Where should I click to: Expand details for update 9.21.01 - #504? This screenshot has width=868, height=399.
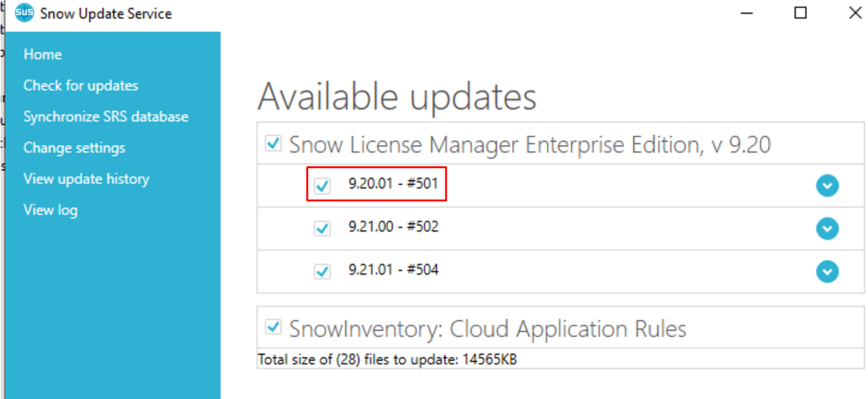pos(827,271)
